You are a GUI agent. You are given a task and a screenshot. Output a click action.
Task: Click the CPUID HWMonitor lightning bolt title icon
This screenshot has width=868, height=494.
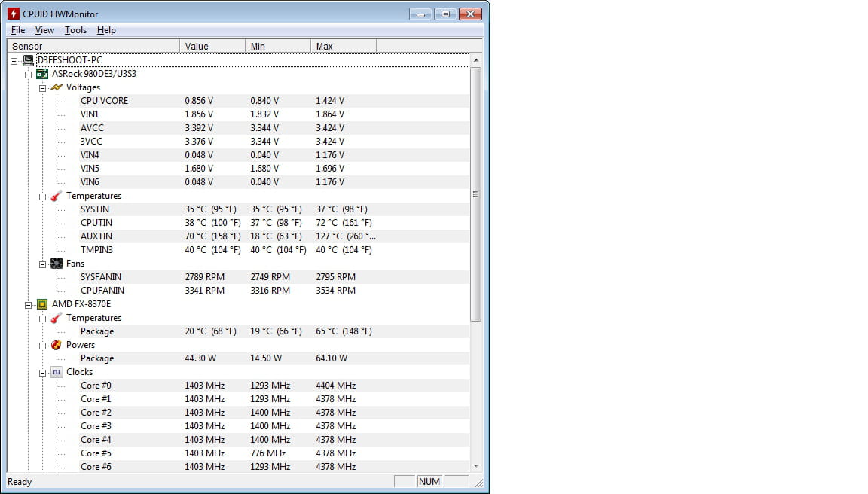click(x=14, y=14)
